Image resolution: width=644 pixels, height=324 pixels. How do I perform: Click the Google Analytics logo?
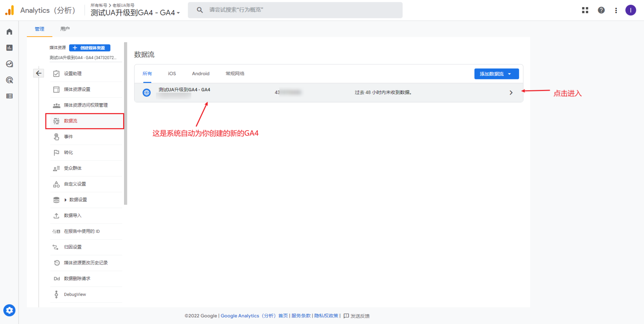pos(10,10)
